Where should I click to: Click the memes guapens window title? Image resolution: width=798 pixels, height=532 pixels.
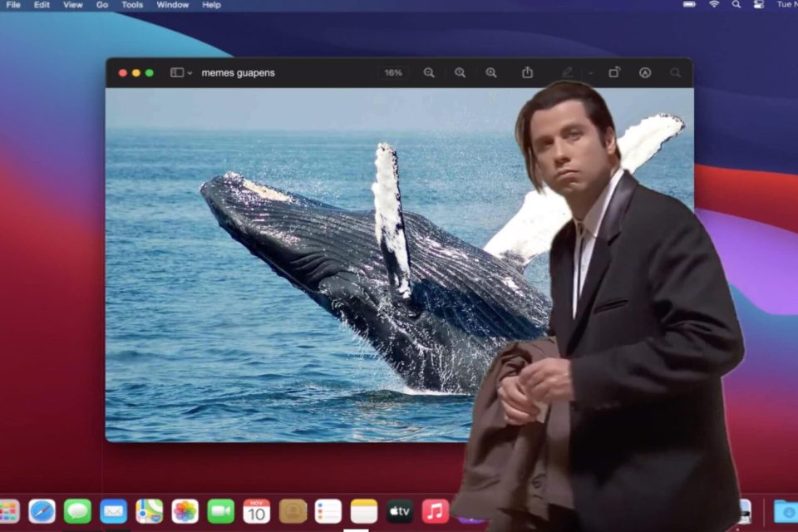(x=238, y=73)
